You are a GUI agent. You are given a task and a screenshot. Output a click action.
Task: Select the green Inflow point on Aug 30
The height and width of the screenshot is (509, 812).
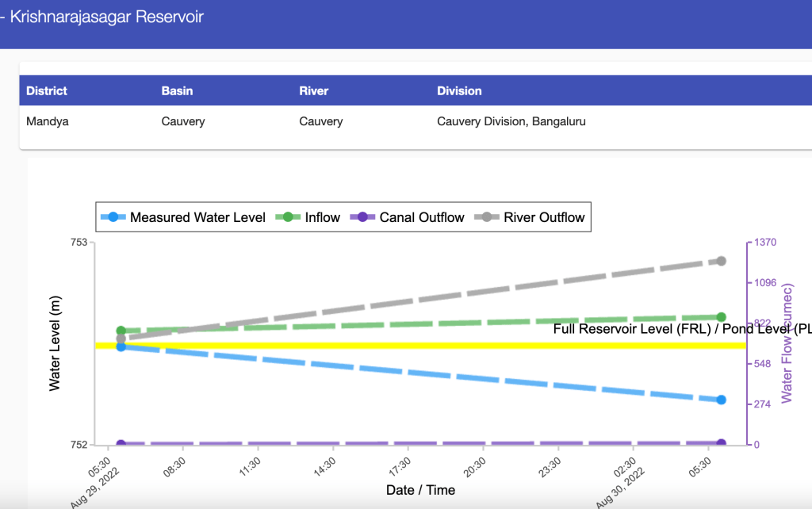[721, 317]
